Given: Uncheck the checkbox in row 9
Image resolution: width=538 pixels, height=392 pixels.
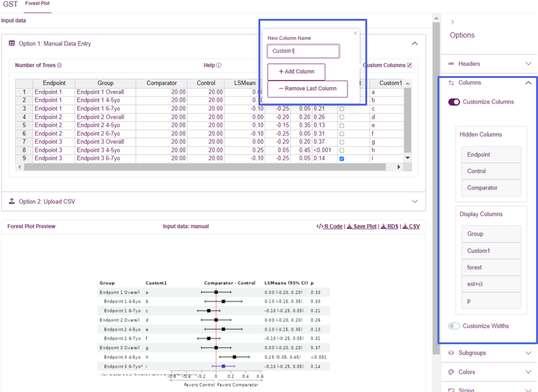Looking at the screenshot, I should point(342,159).
